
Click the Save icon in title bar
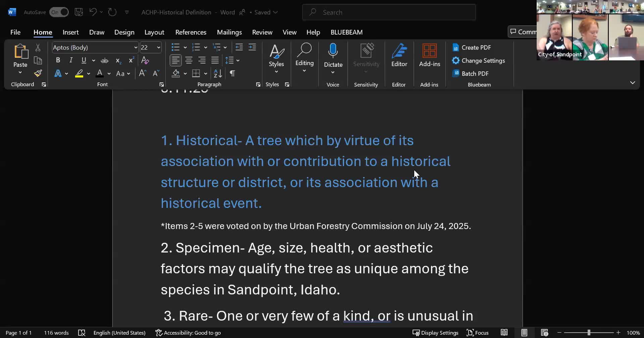pyautogui.click(x=79, y=12)
